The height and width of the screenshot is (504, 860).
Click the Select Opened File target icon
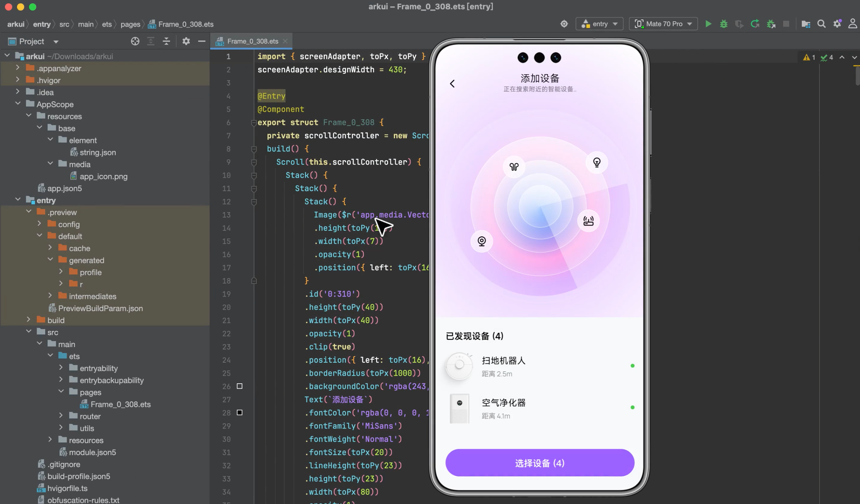(x=135, y=41)
